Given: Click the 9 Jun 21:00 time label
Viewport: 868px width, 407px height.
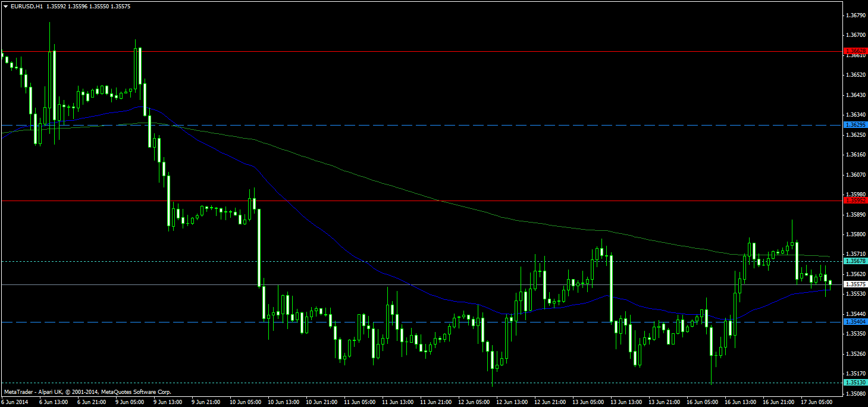Looking at the screenshot, I should [205, 402].
